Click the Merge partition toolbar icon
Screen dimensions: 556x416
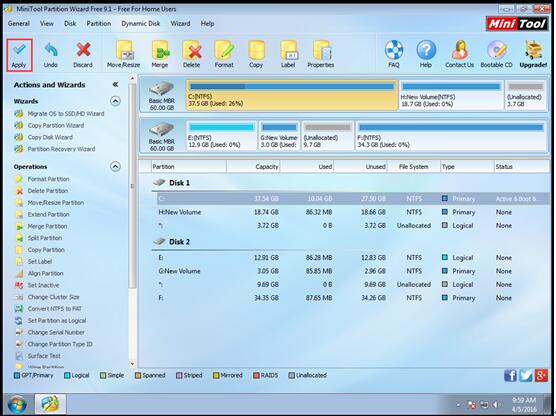[x=160, y=54]
